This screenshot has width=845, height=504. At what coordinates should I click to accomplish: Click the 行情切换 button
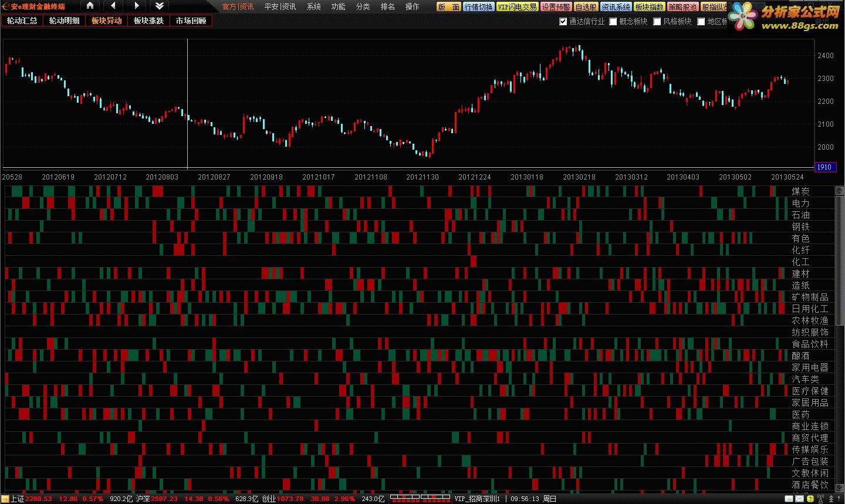click(x=478, y=7)
